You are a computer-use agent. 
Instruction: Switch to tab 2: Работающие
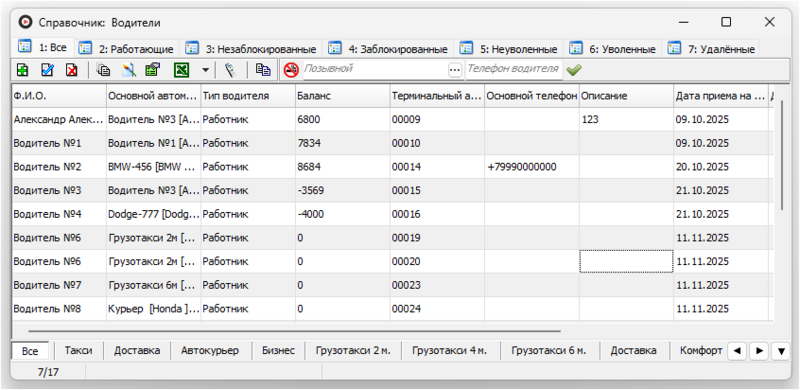click(128, 49)
